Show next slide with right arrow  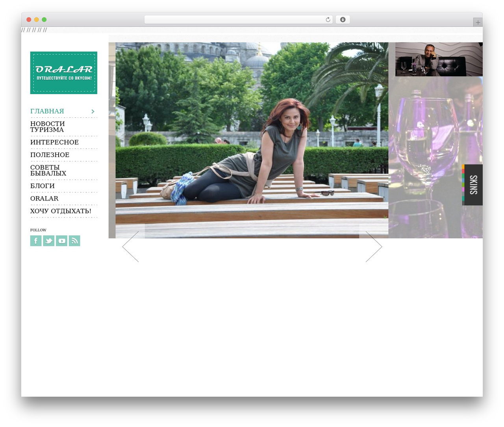click(374, 247)
